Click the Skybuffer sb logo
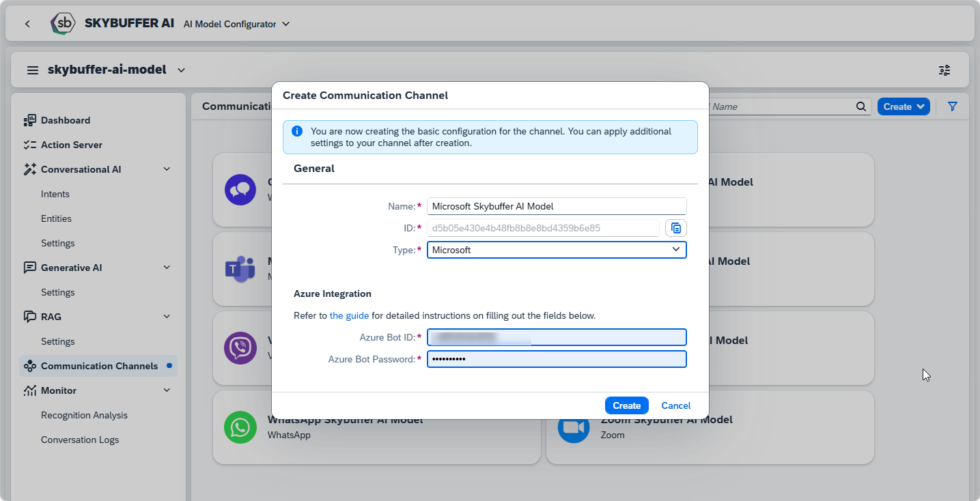The image size is (980, 501). 64,24
